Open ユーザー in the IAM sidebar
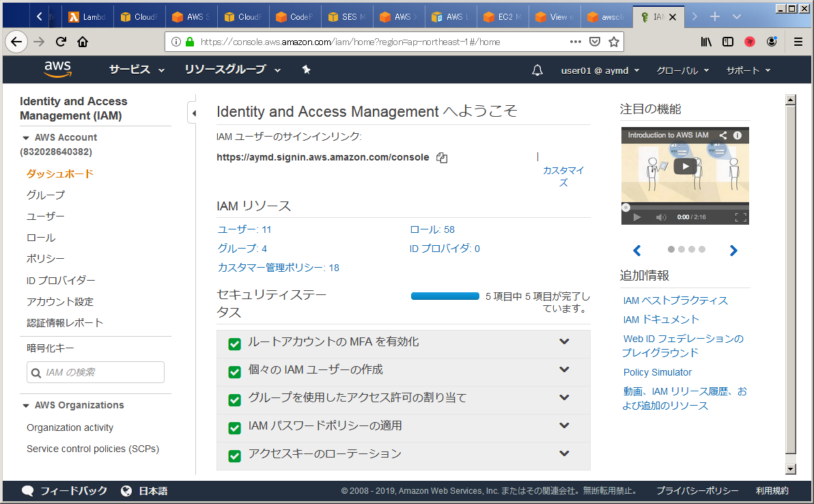The image size is (814, 504). [46, 216]
